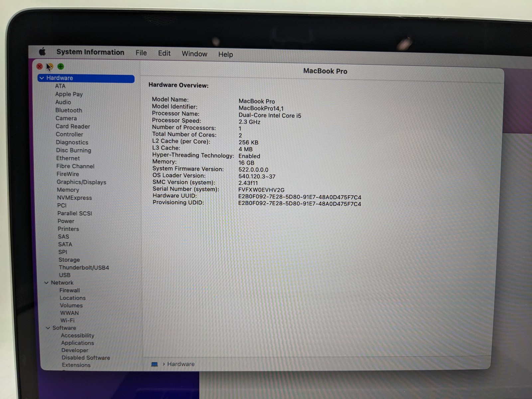
Task: Select Diagnostics in the sidebar
Action: (72, 142)
